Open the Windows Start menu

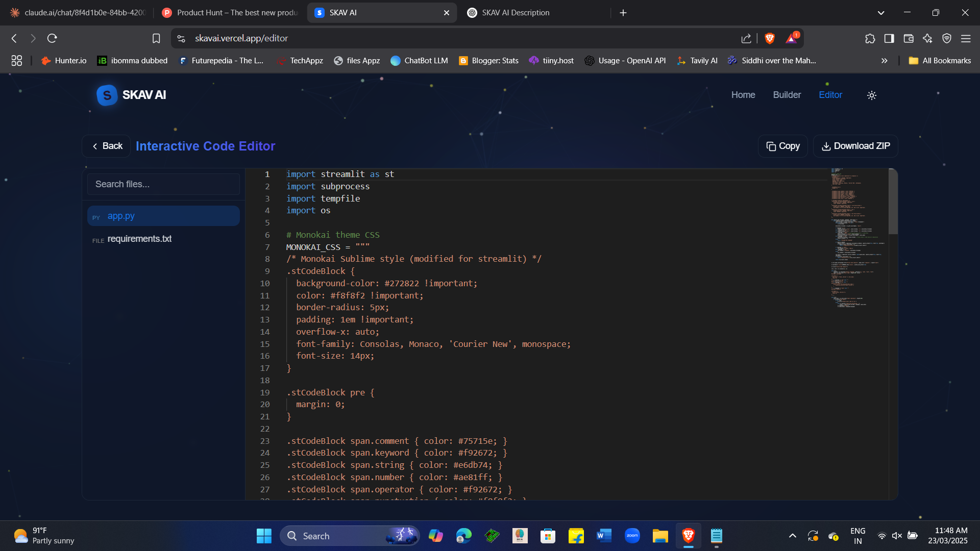pyautogui.click(x=264, y=536)
